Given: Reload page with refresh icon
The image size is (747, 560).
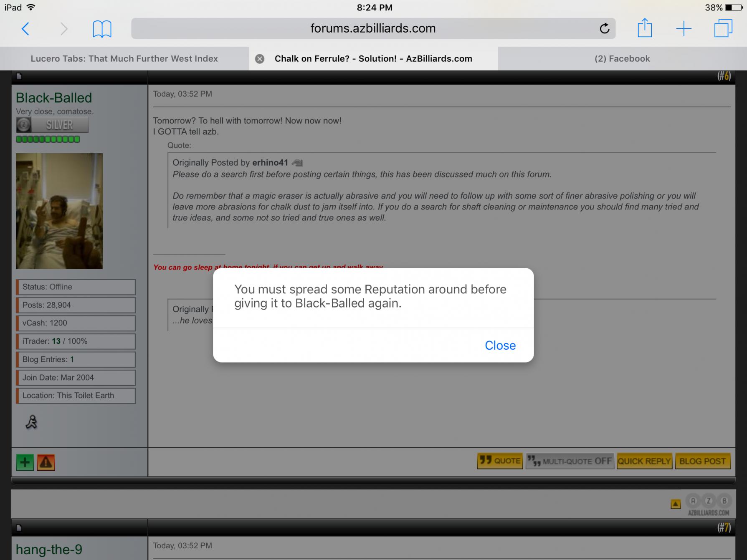Looking at the screenshot, I should click(x=604, y=29).
